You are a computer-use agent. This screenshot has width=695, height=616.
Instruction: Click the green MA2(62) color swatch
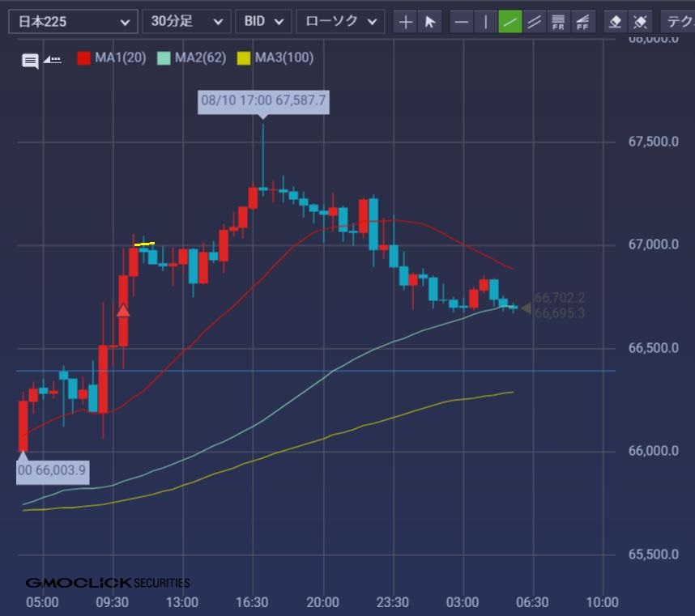164,58
